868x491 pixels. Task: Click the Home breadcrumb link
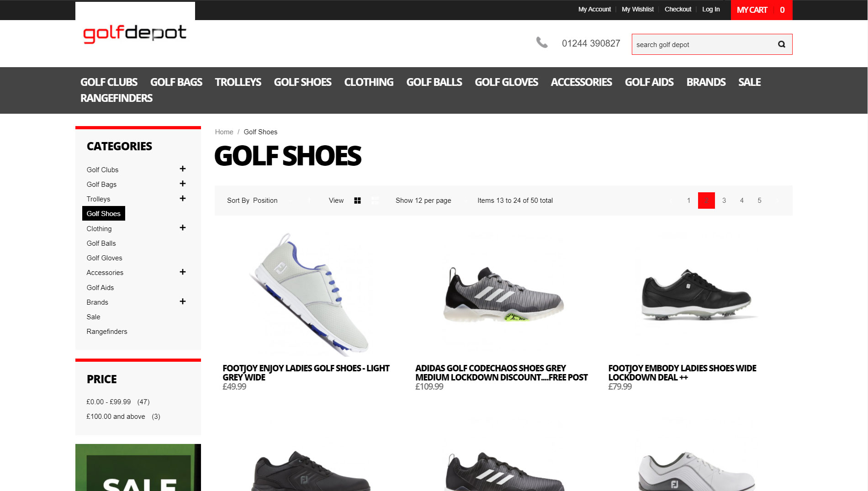pyautogui.click(x=224, y=132)
